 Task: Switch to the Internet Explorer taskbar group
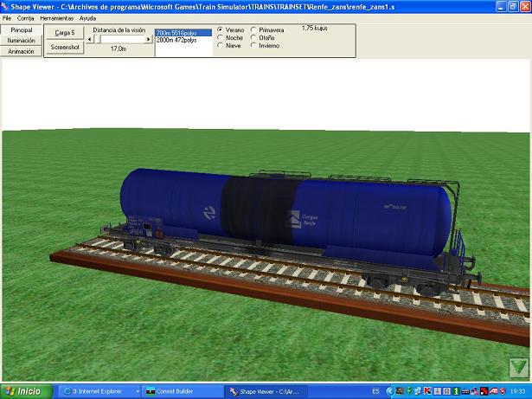tap(97, 391)
